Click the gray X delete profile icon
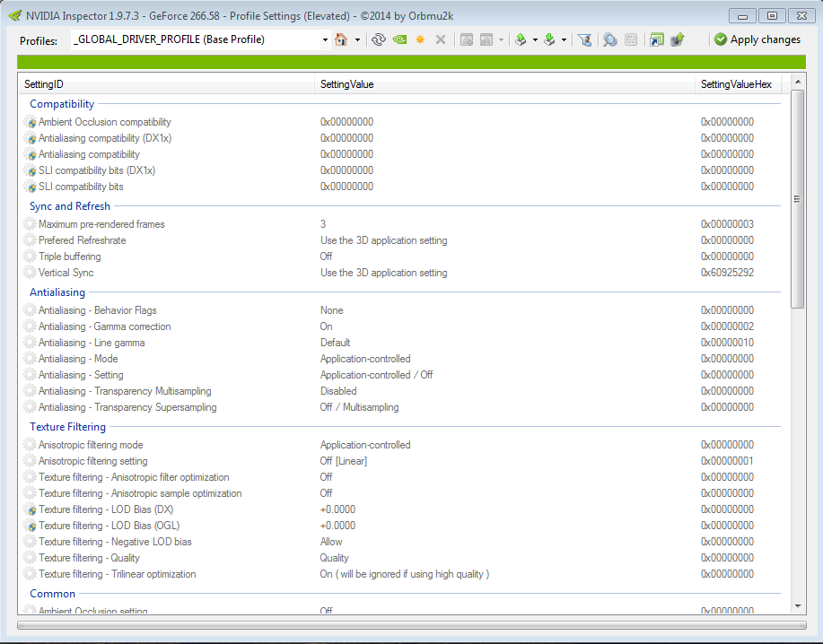This screenshot has height=644, width=823. click(x=441, y=39)
